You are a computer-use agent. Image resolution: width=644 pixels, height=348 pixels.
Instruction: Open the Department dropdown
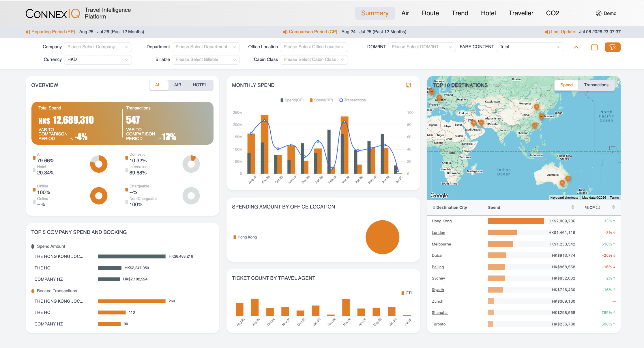pos(206,47)
